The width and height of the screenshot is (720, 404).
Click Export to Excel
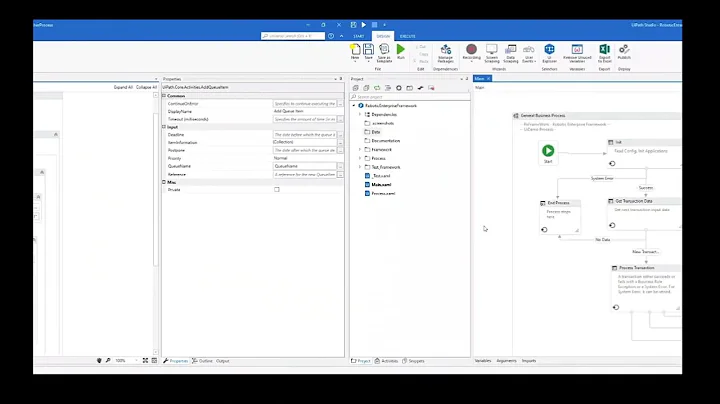604,53
